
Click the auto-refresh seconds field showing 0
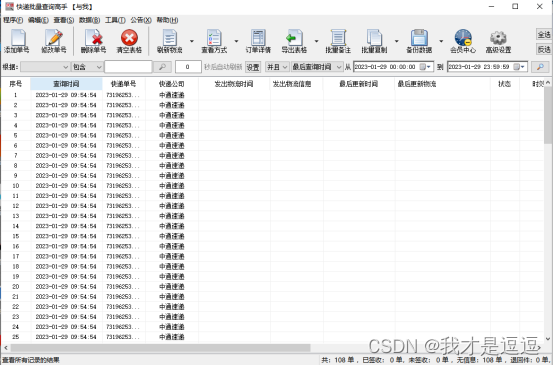point(188,67)
